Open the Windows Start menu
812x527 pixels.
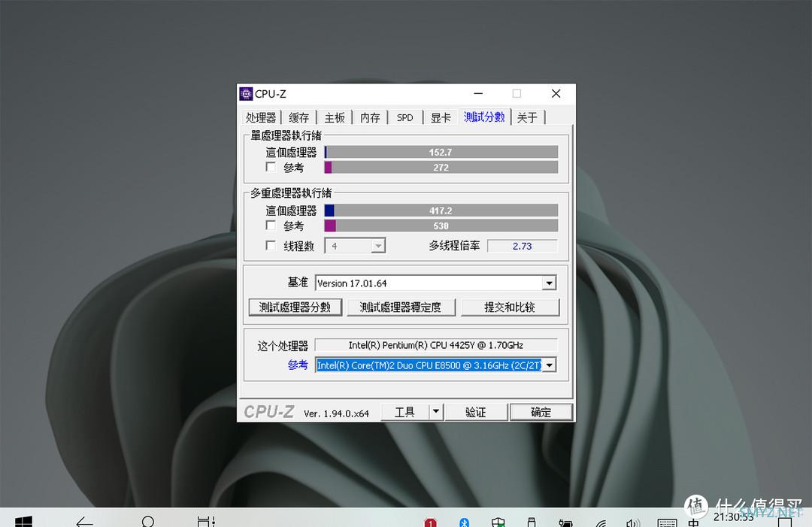coord(23,521)
